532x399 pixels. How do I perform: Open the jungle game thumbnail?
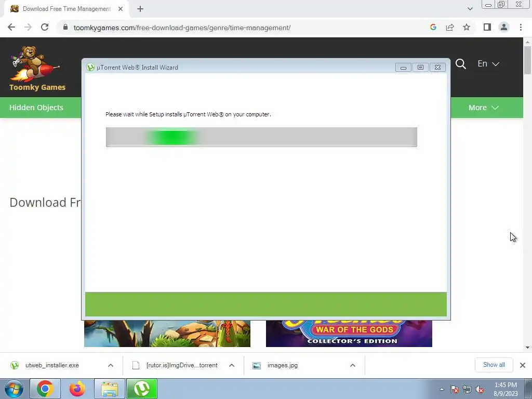coord(167,334)
